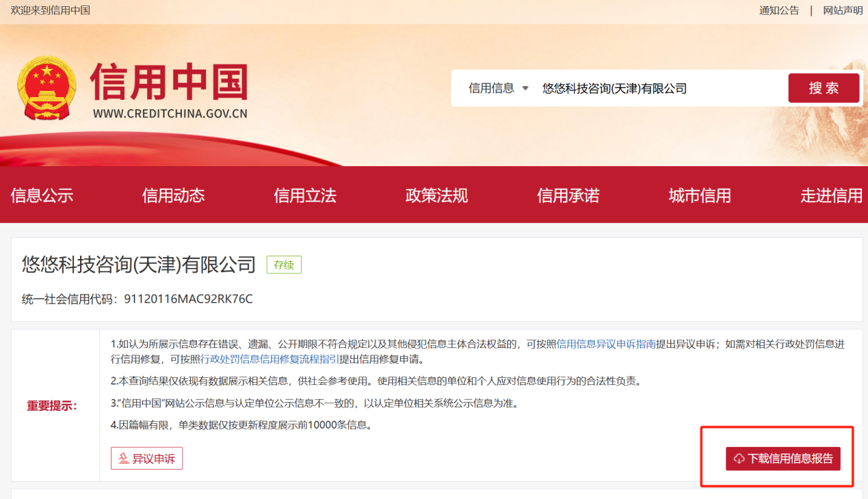The image size is (868, 499).
Task: Select the 走进信用 menu item
Action: 831,195
